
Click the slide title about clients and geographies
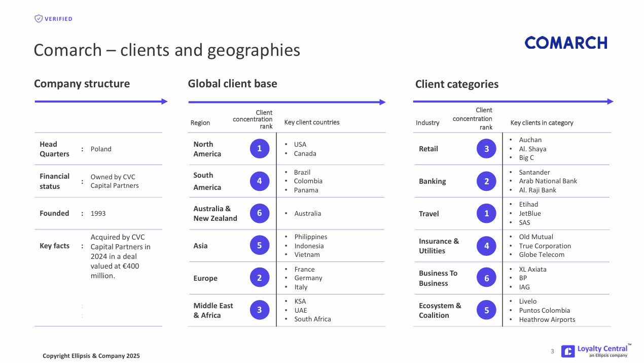167,50
